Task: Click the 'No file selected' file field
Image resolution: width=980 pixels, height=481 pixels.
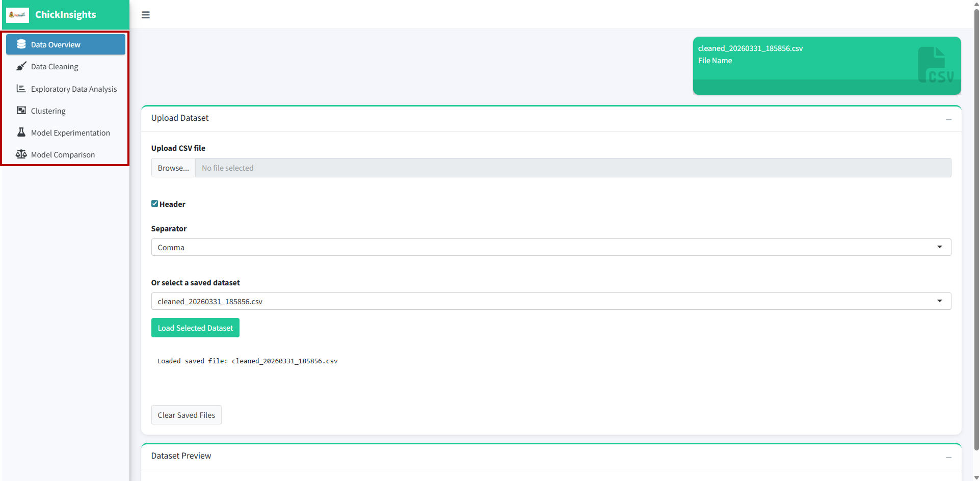Action: tap(573, 168)
